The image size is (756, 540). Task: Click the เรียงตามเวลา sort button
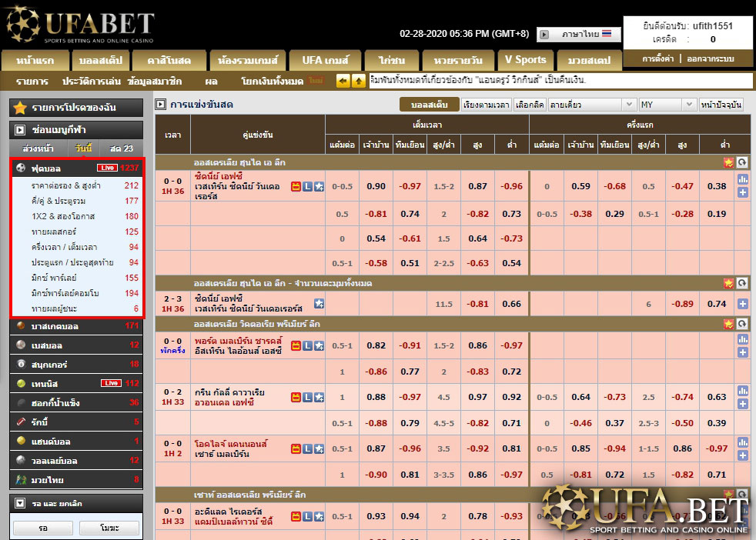pos(486,105)
